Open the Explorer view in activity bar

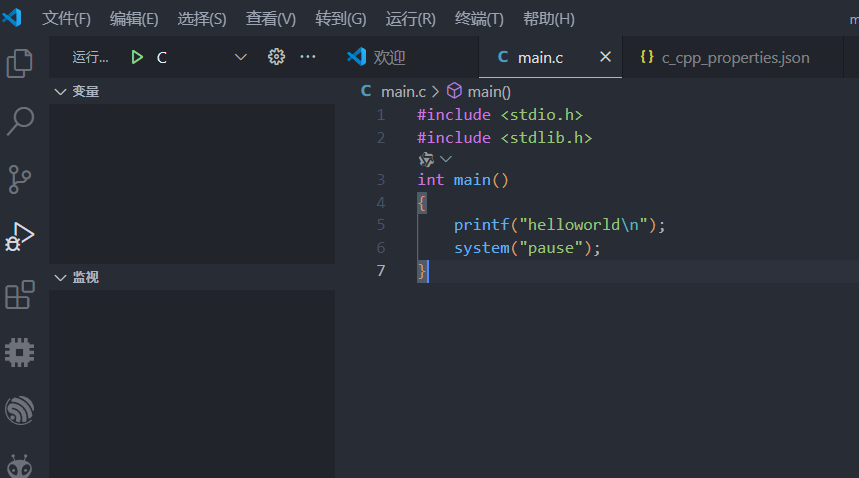click(20, 63)
